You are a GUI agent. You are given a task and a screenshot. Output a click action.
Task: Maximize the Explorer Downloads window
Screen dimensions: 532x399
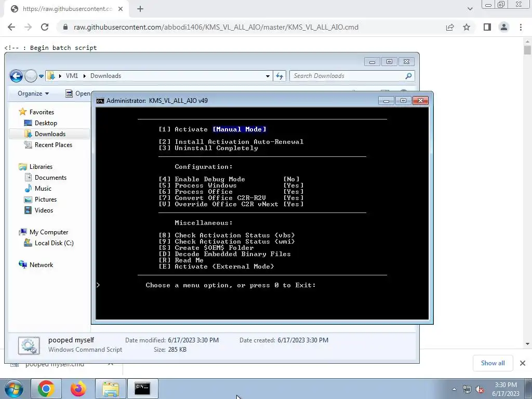[389, 62]
